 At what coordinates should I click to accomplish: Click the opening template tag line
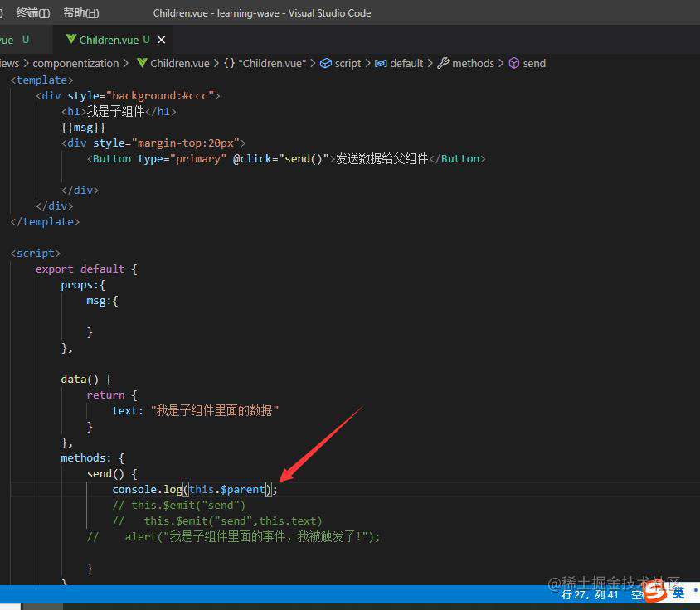(x=41, y=80)
